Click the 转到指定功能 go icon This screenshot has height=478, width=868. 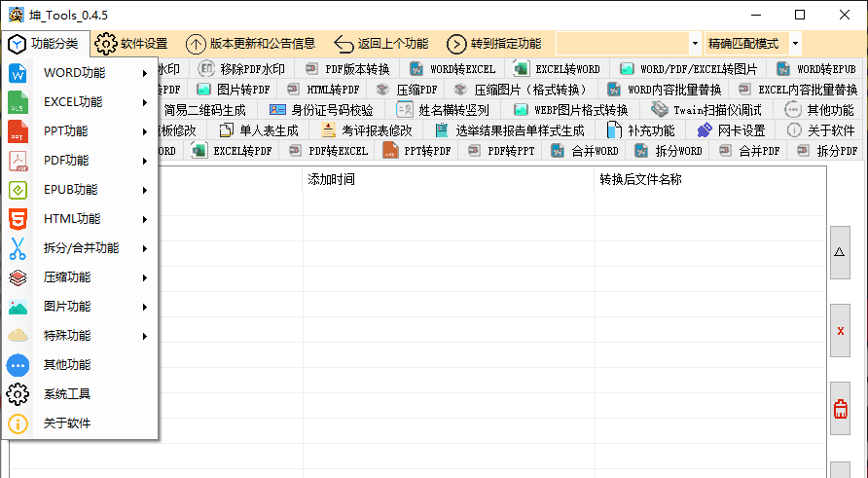(456, 44)
